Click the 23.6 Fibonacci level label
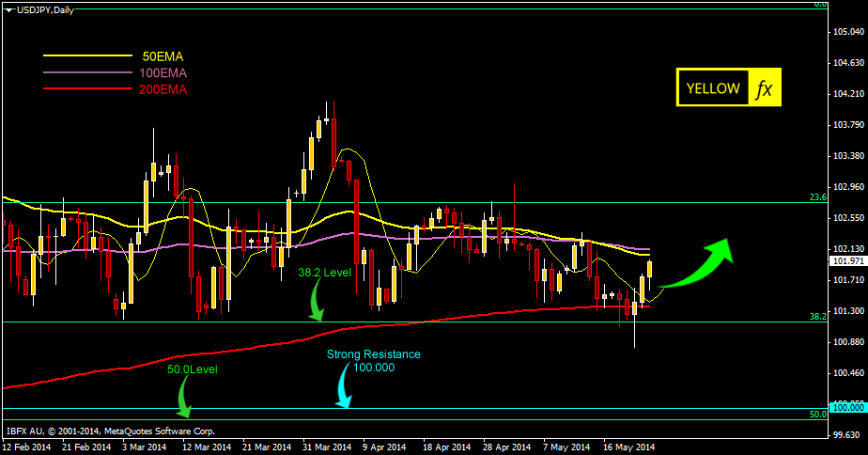The width and height of the screenshot is (868, 455). [x=817, y=197]
